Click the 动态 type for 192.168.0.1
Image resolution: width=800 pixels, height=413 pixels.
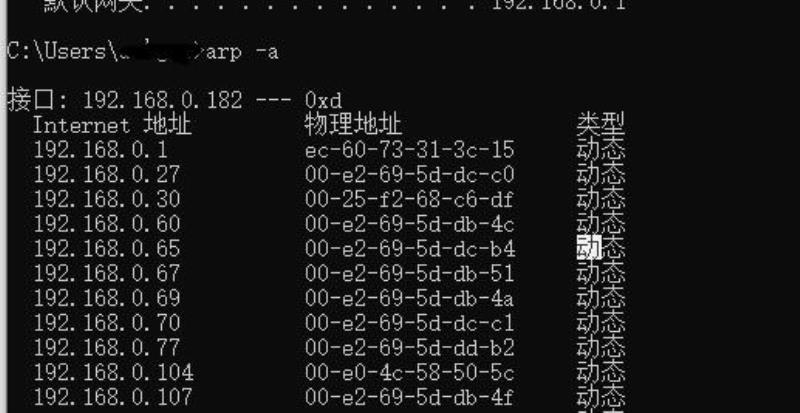click(x=601, y=150)
